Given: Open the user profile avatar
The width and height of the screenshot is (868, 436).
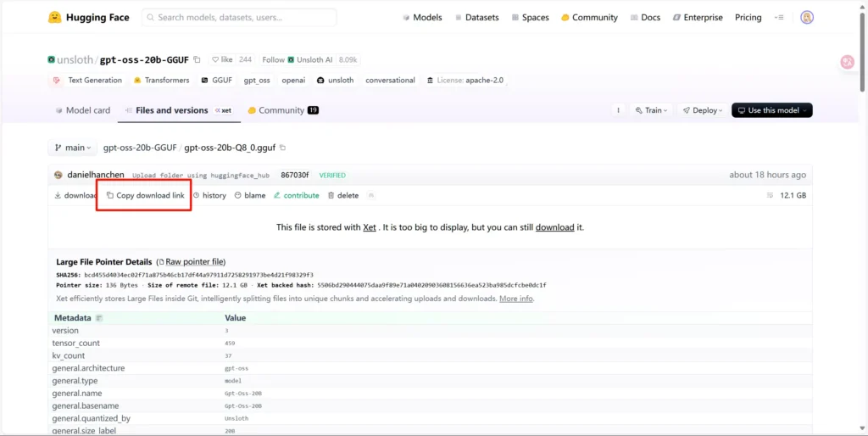Looking at the screenshot, I should (807, 17).
